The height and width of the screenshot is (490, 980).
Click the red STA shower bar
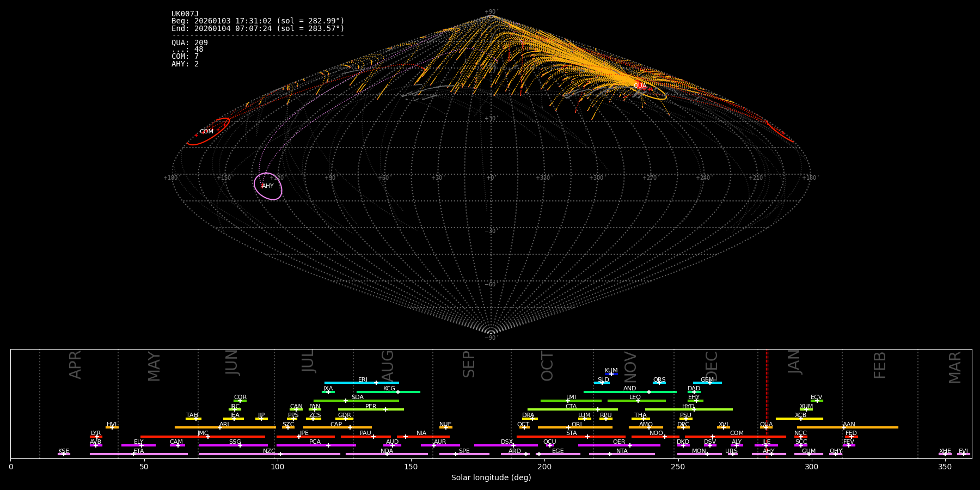(571, 437)
